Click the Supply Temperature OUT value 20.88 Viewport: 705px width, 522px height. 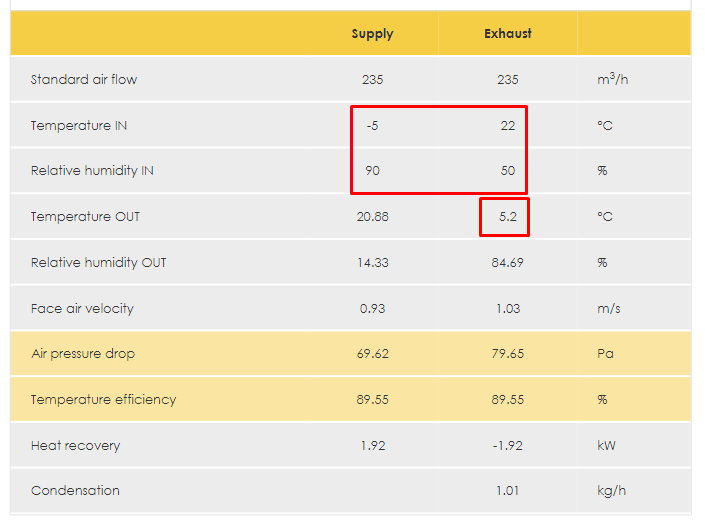point(372,217)
